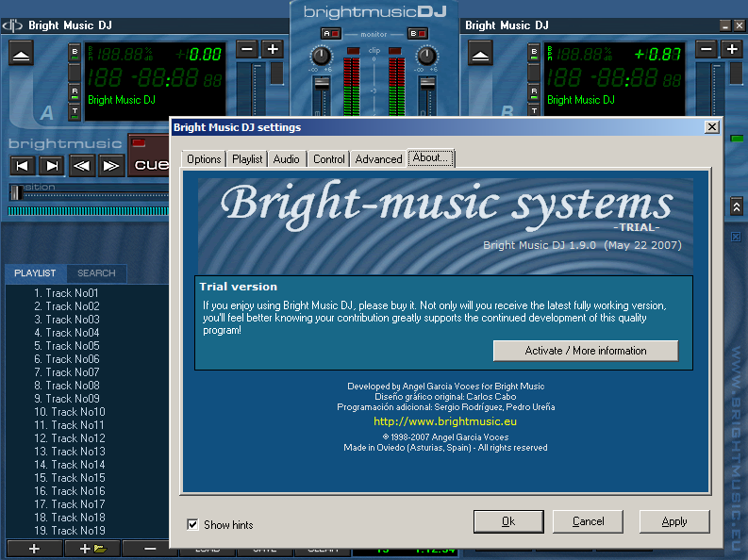Select Track No19 in the playlist
Image resolution: width=748 pixels, height=560 pixels.
point(70,531)
